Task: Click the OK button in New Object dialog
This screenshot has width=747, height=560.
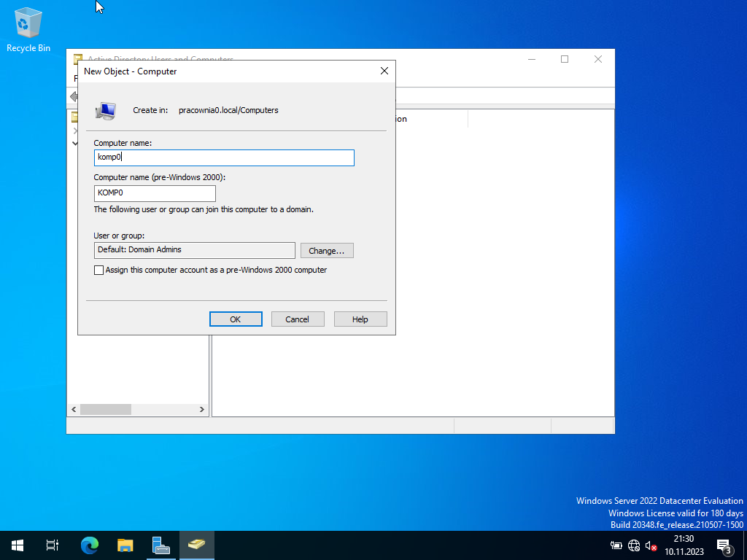Action: (x=236, y=319)
